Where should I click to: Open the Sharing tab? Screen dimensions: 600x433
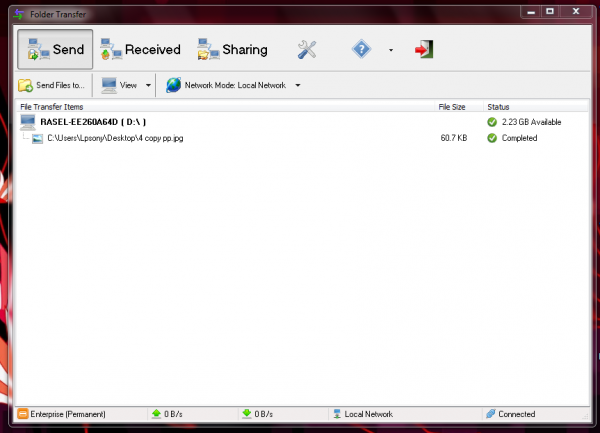tap(232, 49)
